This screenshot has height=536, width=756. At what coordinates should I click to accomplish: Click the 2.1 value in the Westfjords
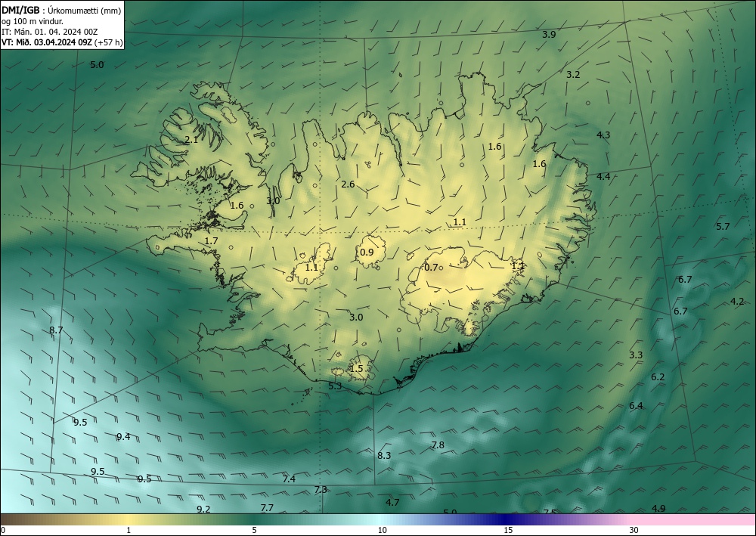click(191, 140)
